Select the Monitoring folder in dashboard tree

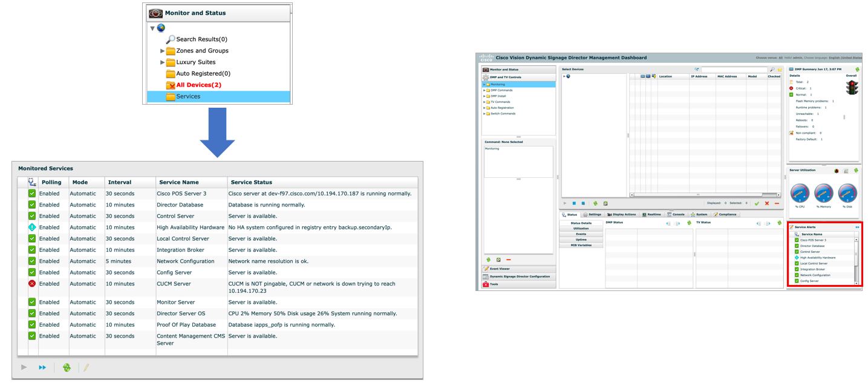tap(518, 84)
